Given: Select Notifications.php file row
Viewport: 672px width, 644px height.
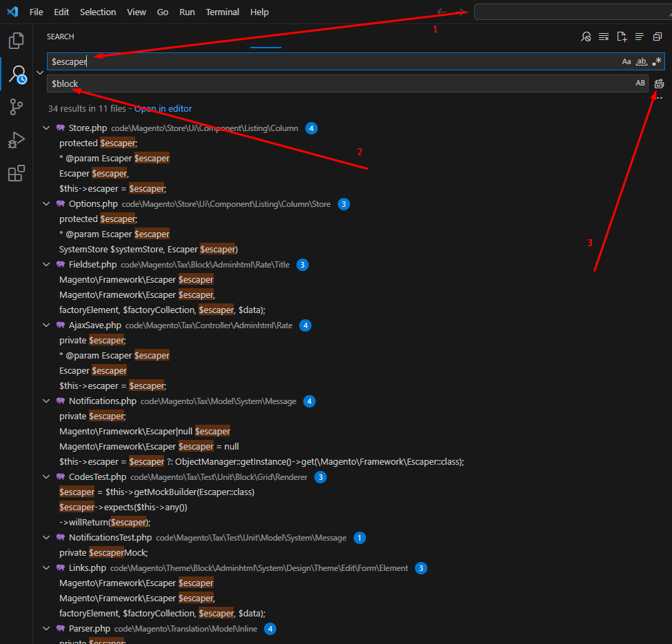Looking at the screenshot, I should tap(353, 401).
